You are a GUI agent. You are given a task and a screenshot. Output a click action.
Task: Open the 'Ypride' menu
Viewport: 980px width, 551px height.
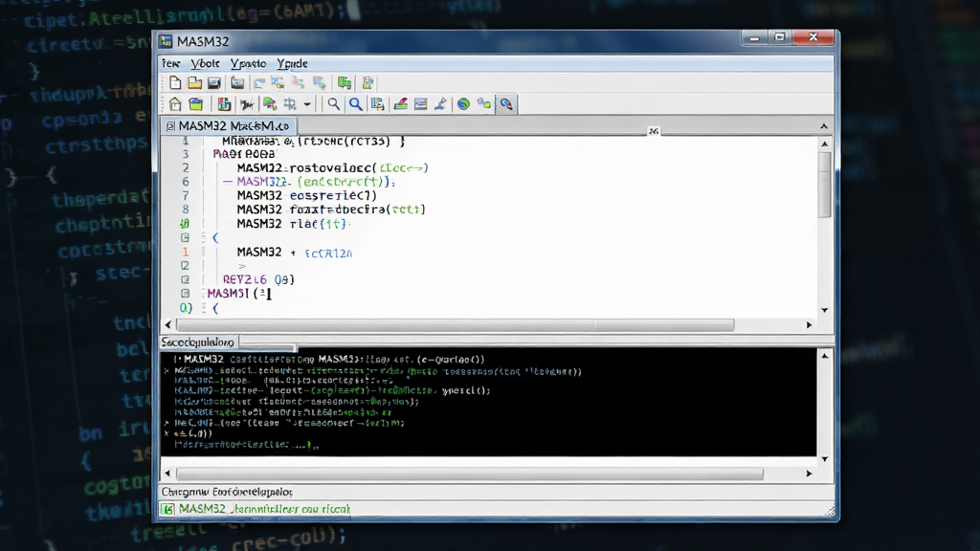pyautogui.click(x=293, y=64)
